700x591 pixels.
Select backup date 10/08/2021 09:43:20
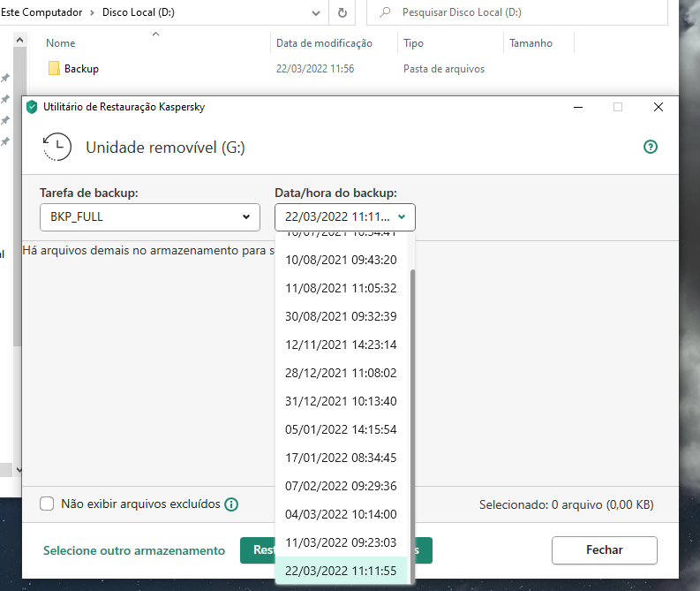(x=341, y=260)
